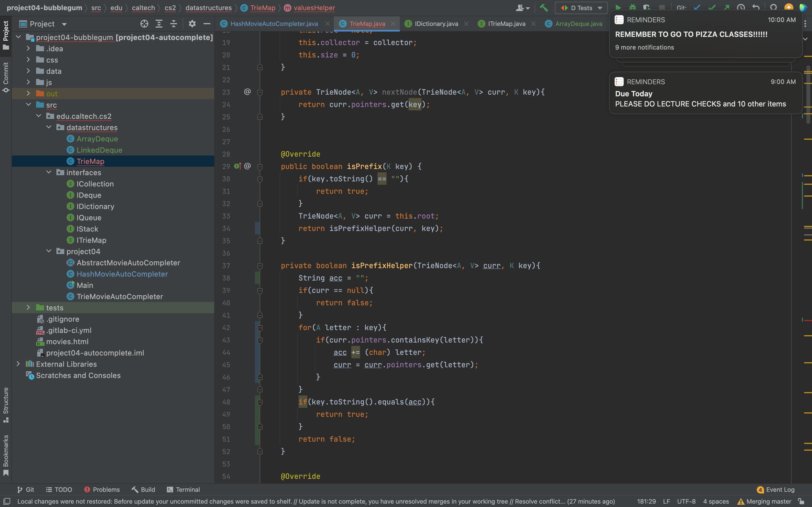This screenshot has width=812, height=507.
Task: Toggle the Commit tool window
Action: pyautogui.click(x=6, y=77)
